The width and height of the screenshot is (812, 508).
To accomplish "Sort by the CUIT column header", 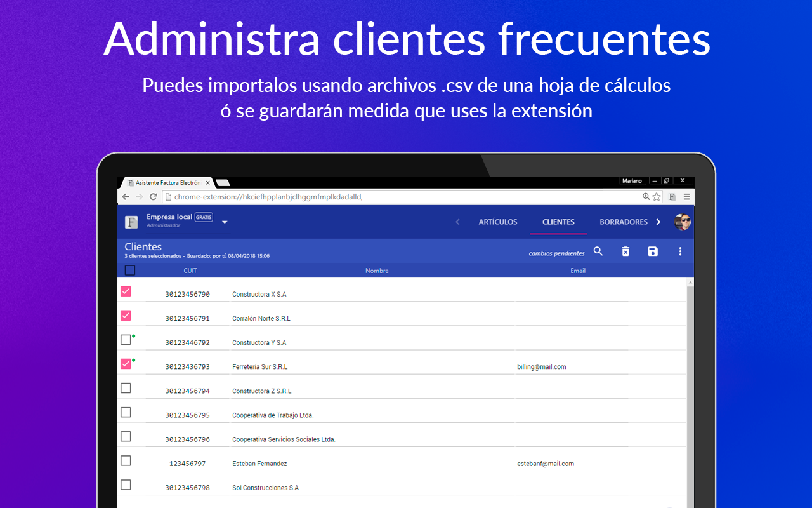I will point(190,271).
